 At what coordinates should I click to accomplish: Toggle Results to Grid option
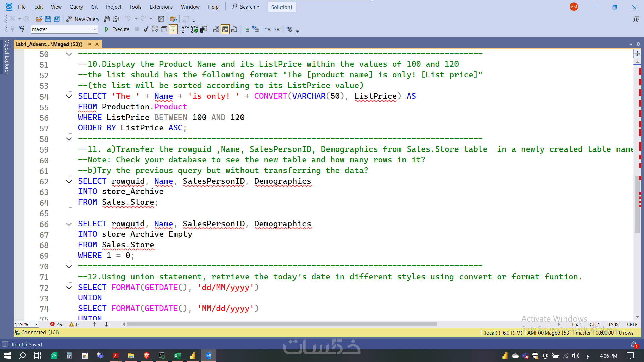tap(225, 29)
